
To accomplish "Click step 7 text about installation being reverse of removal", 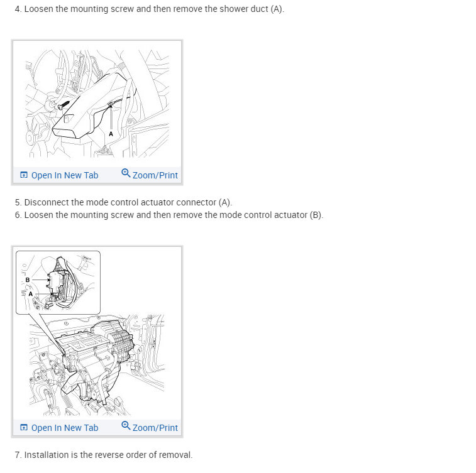I will 104,455.
